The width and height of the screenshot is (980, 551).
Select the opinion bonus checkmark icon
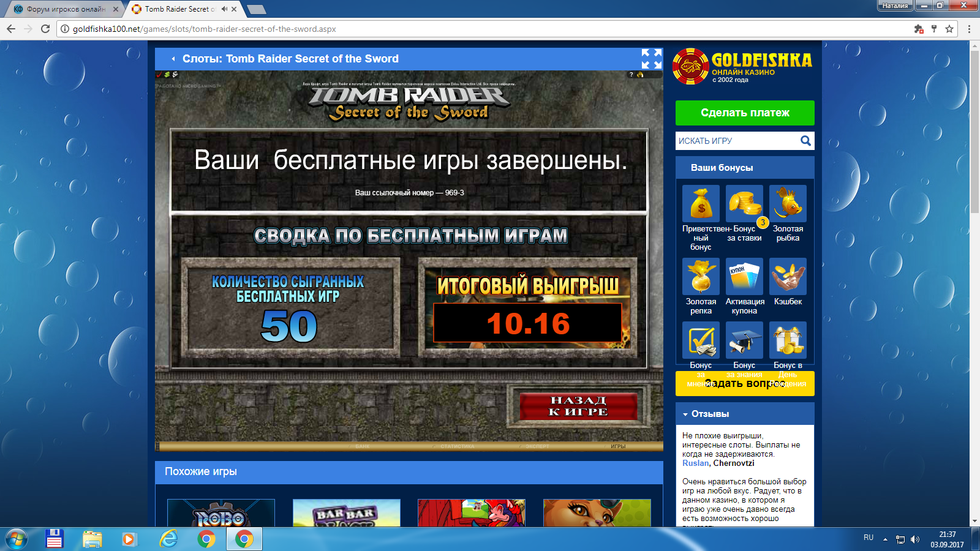pos(701,340)
